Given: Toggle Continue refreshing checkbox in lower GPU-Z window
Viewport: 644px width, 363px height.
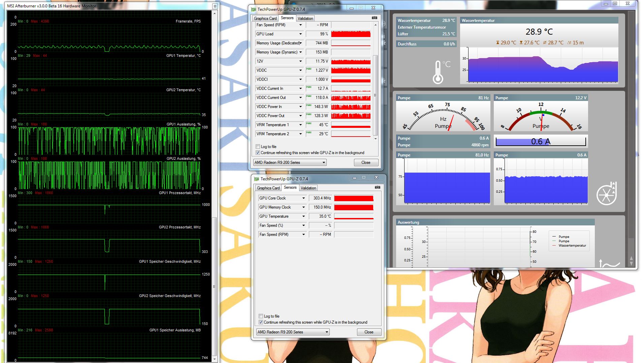Looking at the screenshot, I should point(261,322).
